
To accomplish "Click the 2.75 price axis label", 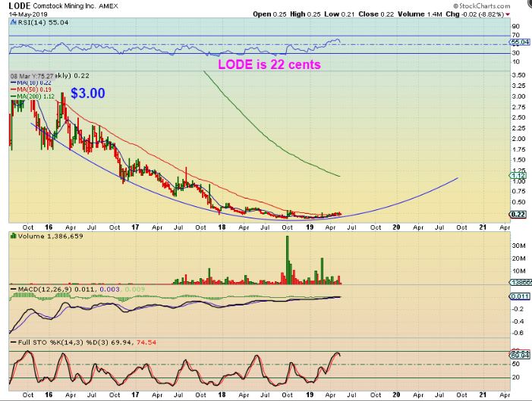I will tap(519, 107).
